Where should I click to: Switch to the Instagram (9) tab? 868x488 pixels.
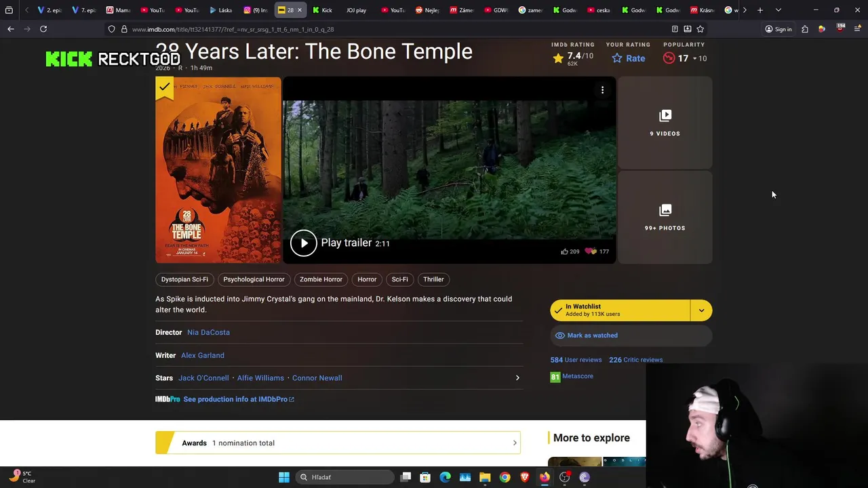256,10
